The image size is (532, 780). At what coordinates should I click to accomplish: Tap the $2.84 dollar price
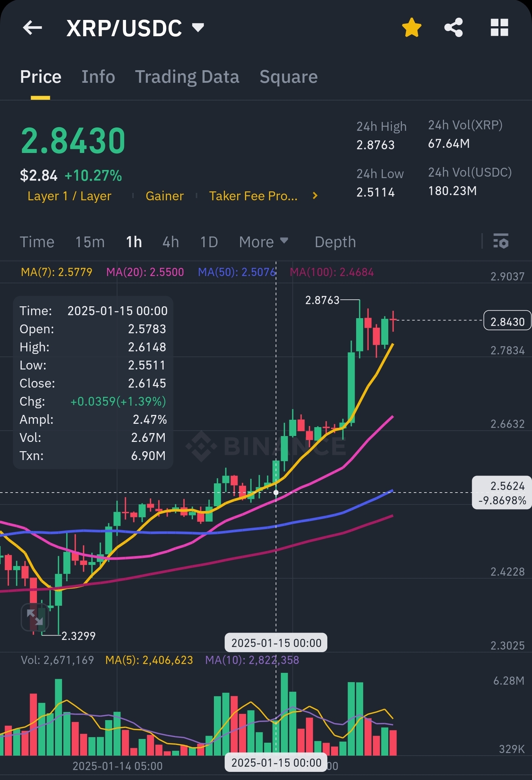pyautogui.click(x=39, y=176)
